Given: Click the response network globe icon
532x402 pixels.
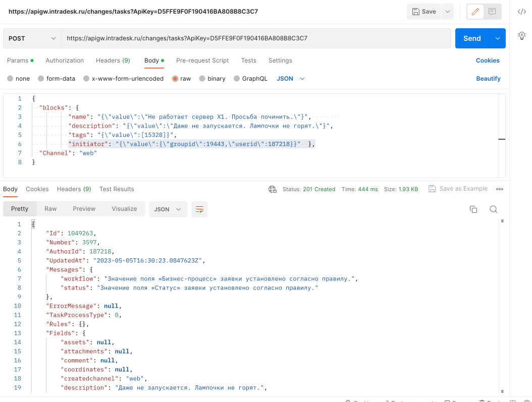Looking at the screenshot, I should tap(273, 189).
